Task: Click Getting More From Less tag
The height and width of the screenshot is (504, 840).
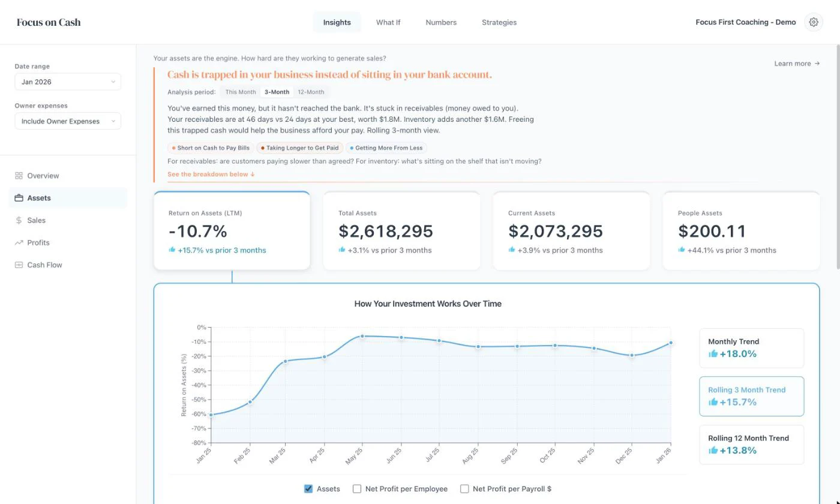Action: pyautogui.click(x=386, y=148)
